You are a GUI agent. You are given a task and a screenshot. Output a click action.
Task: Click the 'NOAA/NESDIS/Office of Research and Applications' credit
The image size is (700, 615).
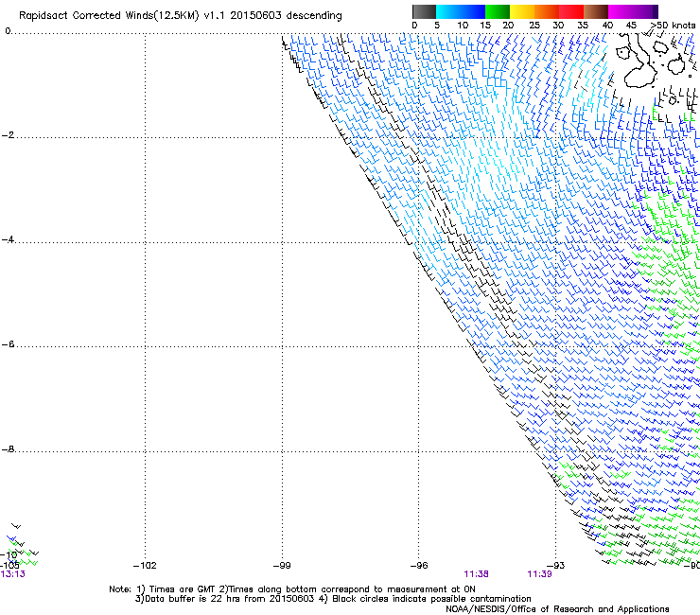(557, 609)
